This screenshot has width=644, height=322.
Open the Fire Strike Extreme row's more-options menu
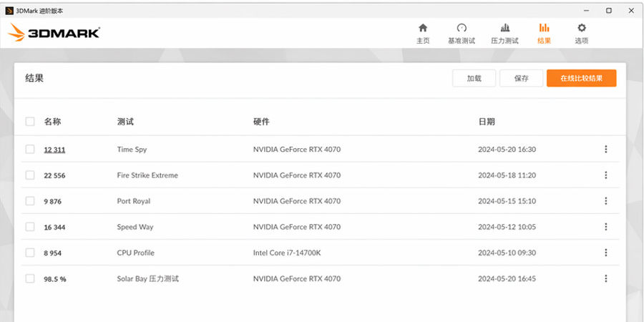pyautogui.click(x=605, y=175)
